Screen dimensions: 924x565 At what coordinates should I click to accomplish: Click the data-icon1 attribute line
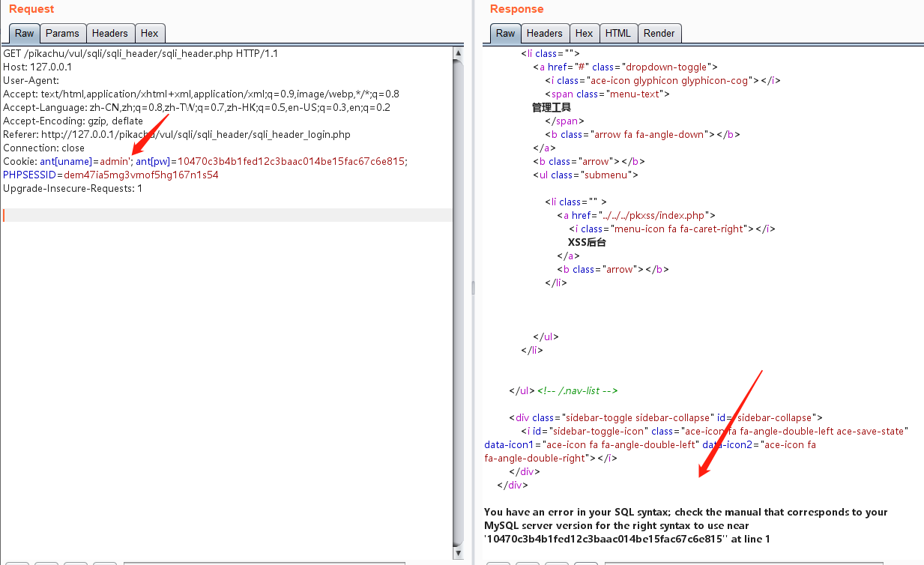click(x=650, y=444)
